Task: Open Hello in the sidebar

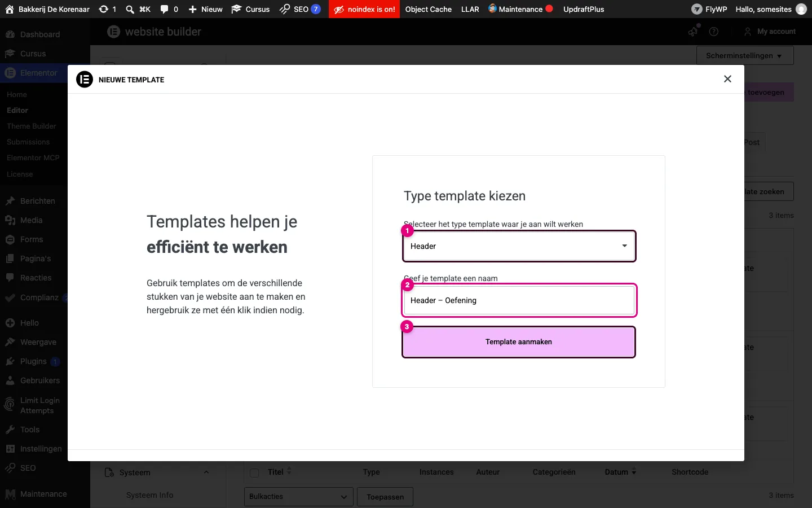Action: 29,323
